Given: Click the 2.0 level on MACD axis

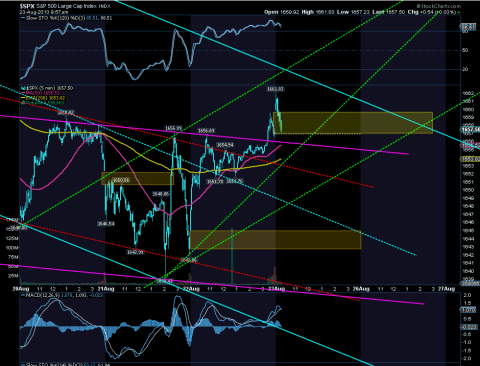Looking at the screenshot, I should [x=467, y=295].
